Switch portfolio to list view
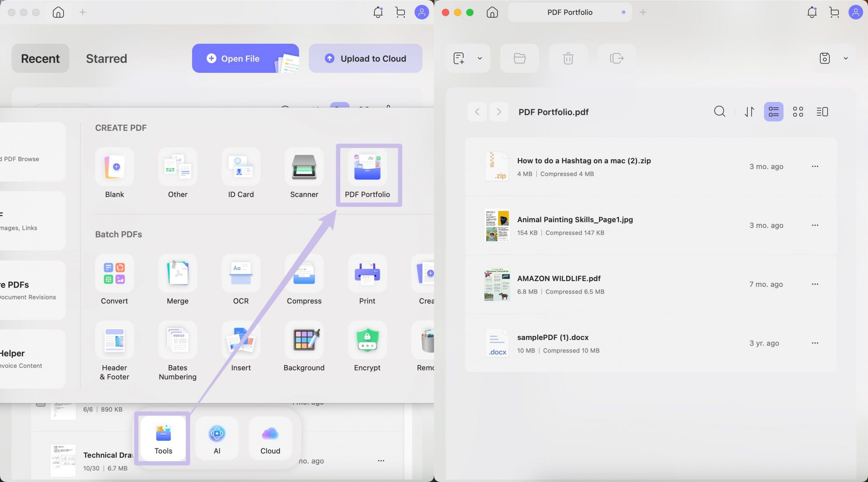 click(x=773, y=111)
